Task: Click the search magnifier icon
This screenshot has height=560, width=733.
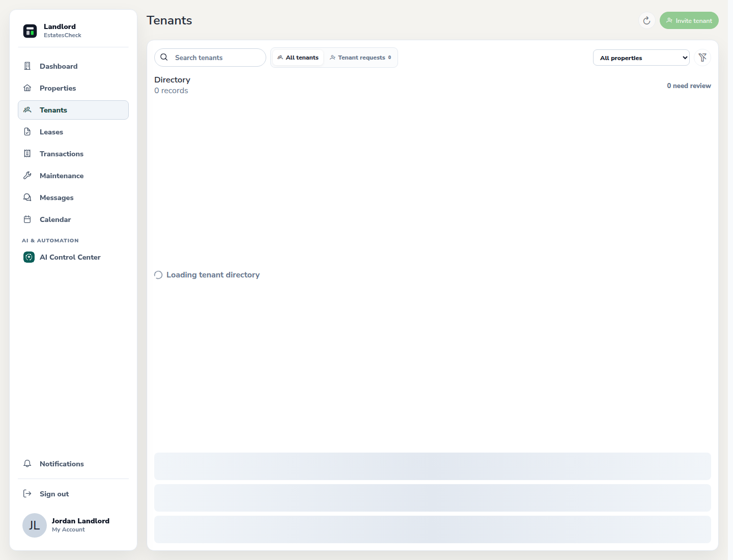Action: [164, 58]
